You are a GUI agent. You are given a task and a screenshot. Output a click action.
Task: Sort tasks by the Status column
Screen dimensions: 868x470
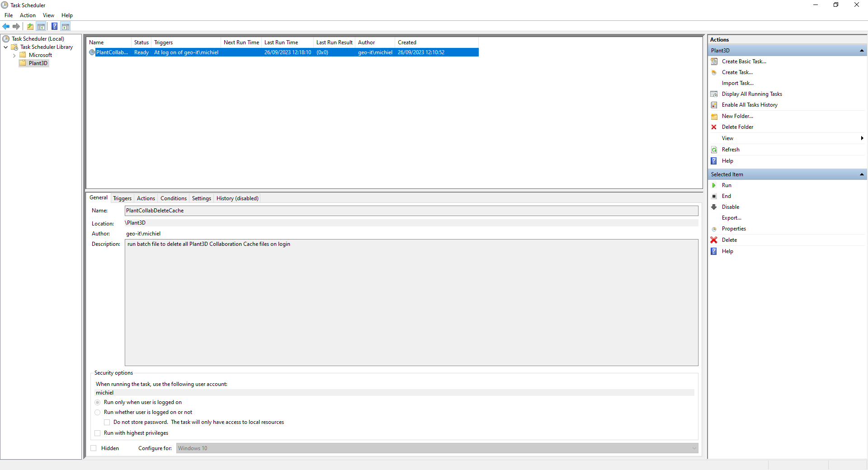[142, 42]
